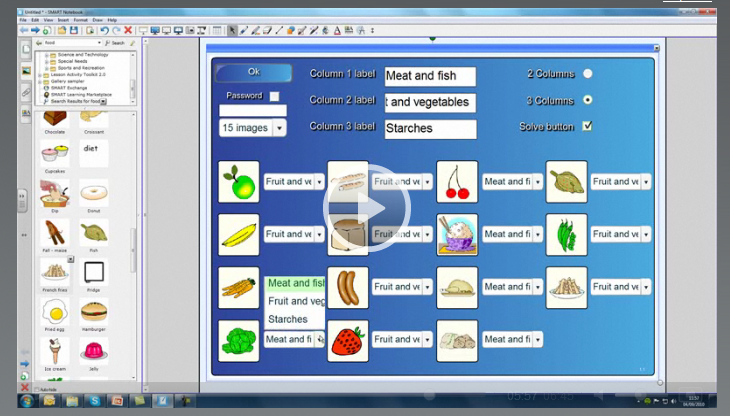The width and height of the screenshot is (730, 416).
Task: Click the Next Page blue arrow
Action: pyautogui.click(x=35, y=31)
